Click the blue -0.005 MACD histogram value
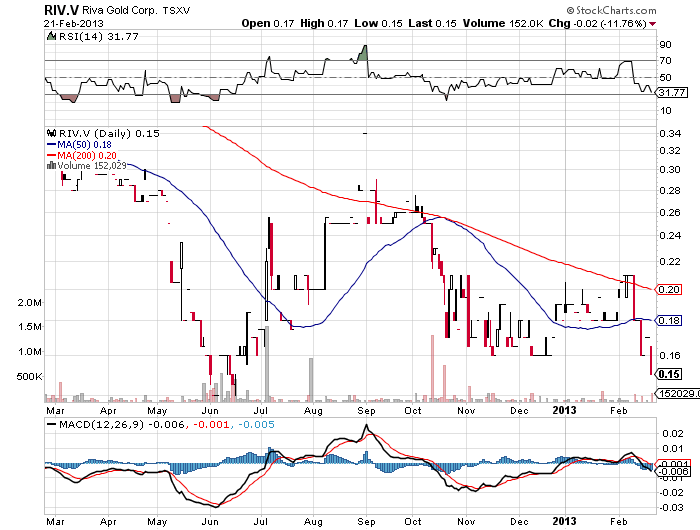 click(256, 425)
